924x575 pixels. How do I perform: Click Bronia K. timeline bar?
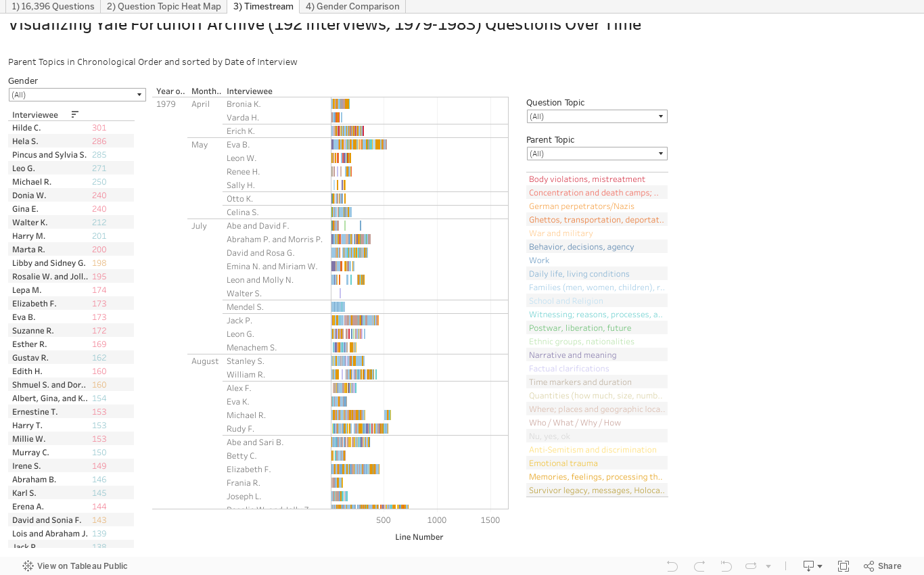[340, 104]
